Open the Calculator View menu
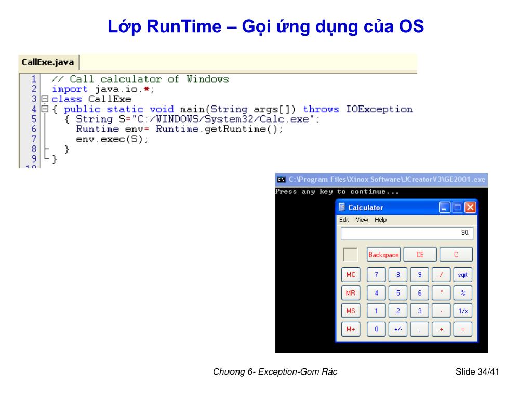 coord(362,220)
